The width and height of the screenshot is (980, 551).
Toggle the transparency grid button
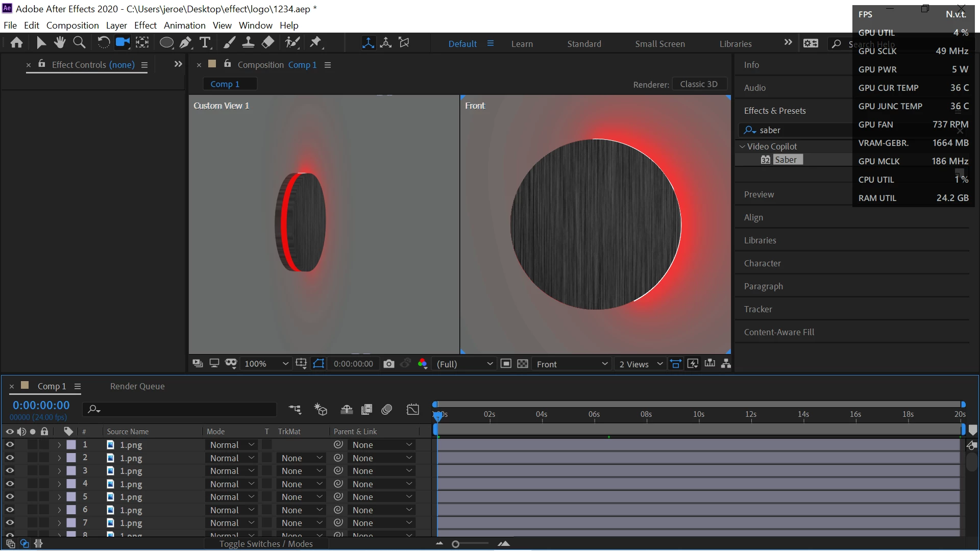(x=523, y=364)
